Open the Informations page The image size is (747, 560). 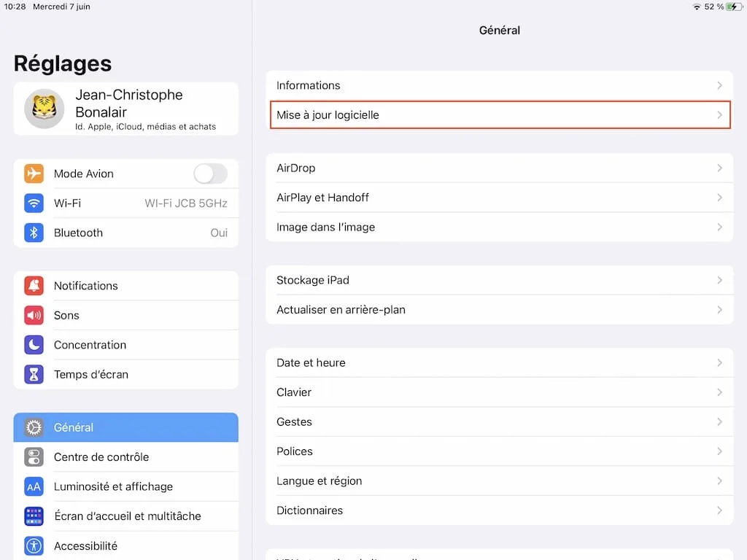(500, 85)
